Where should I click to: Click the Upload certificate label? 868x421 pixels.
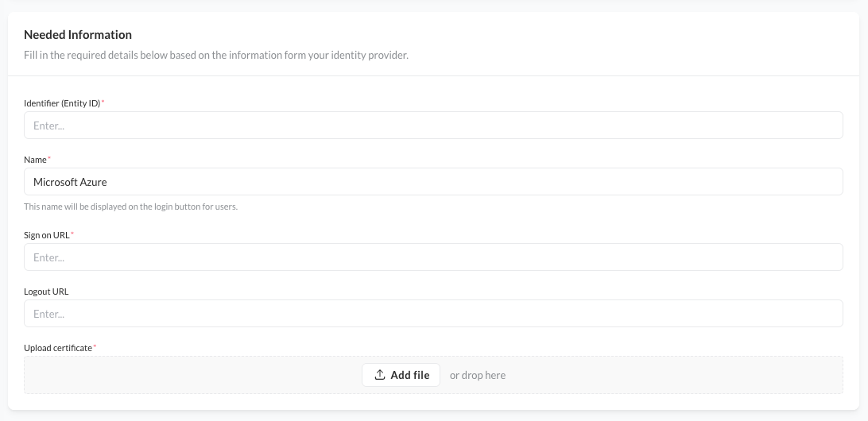pos(58,348)
